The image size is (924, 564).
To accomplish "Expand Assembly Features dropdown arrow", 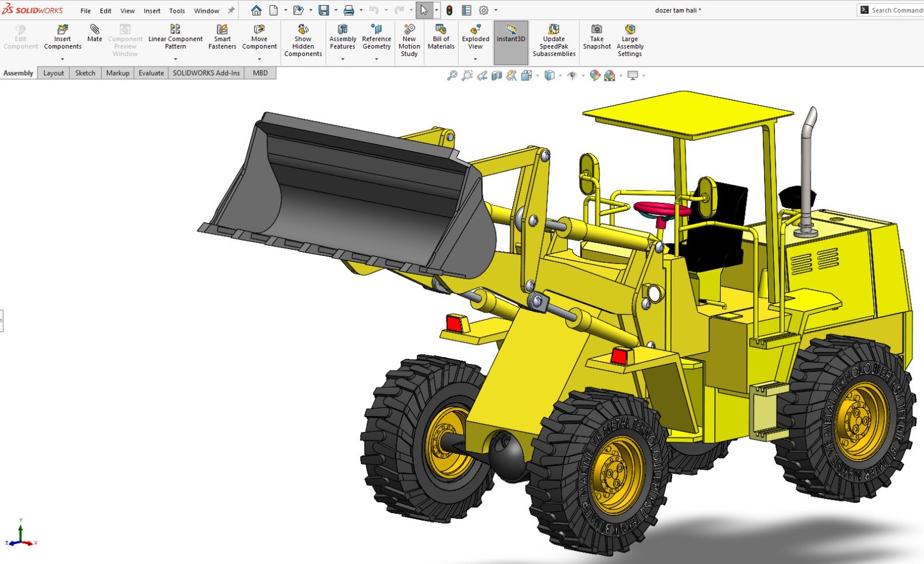I will (342, 59).
